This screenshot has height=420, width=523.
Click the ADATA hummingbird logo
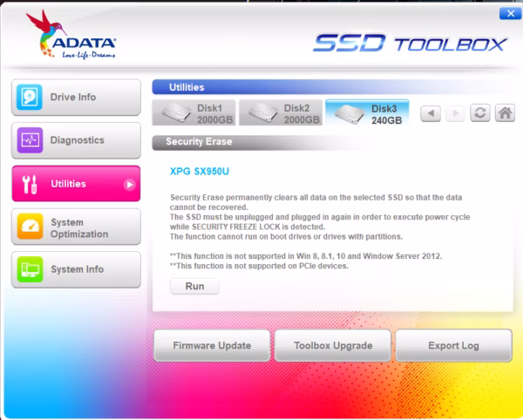pyautogui.click(x=71, y=35)
